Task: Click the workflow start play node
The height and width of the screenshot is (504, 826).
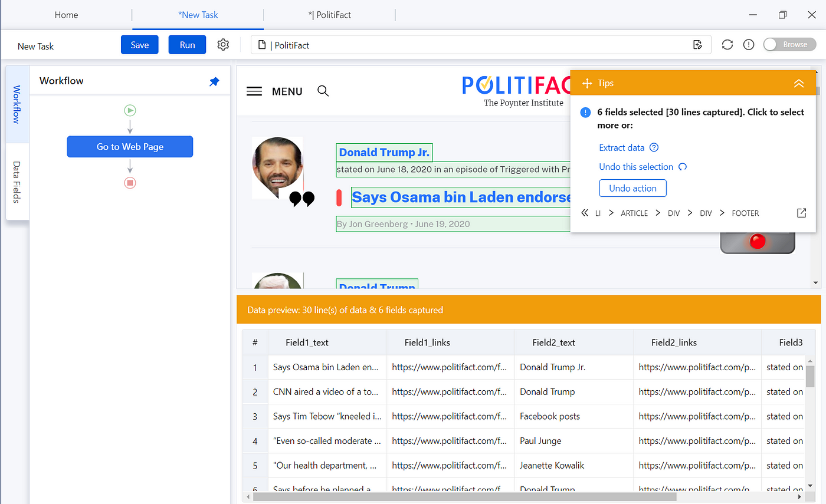Action: pyautogui.click(x=130, y=110)
